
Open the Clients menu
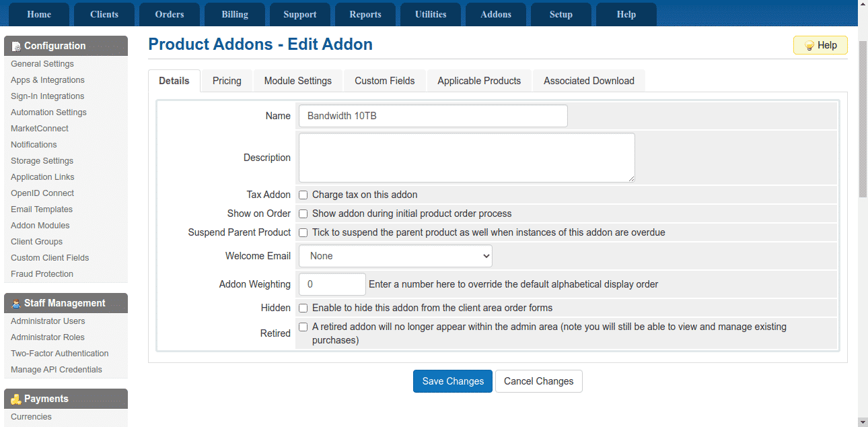pyautogui.click(x=104, y=15)
